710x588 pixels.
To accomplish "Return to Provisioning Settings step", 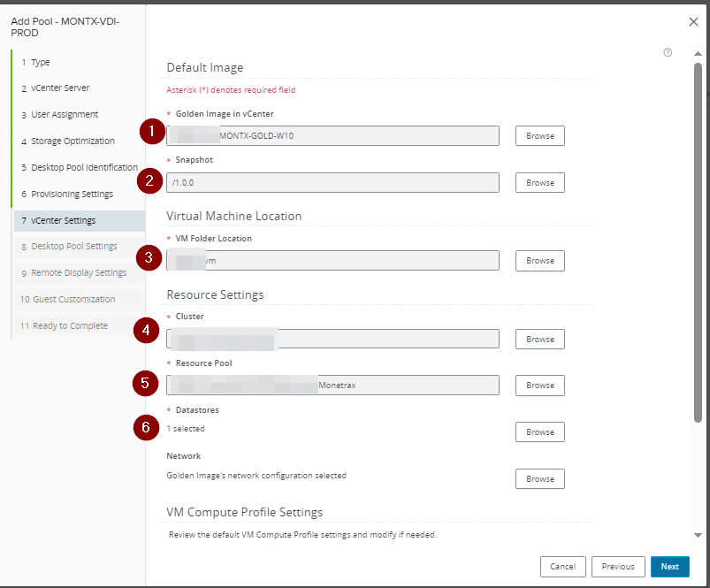I will [x=72, y=194].
